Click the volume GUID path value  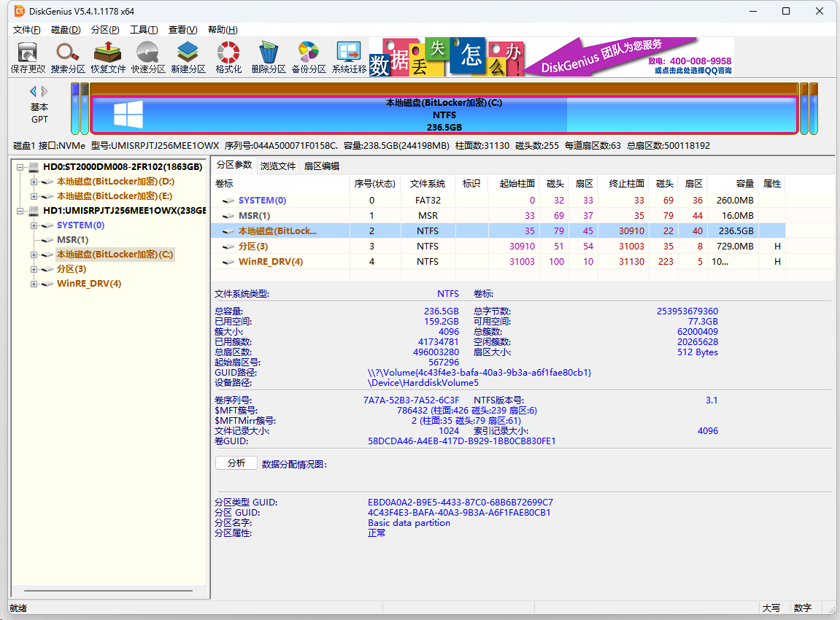click(x=479, y=373)
